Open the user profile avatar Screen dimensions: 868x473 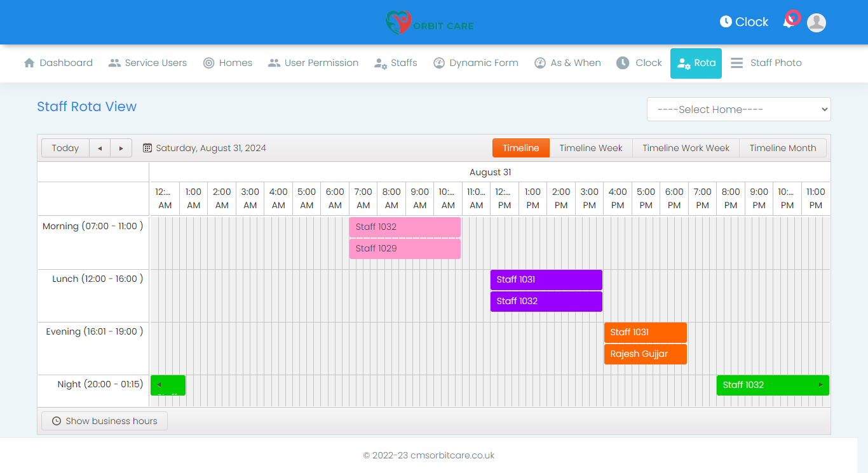(816, 23)
